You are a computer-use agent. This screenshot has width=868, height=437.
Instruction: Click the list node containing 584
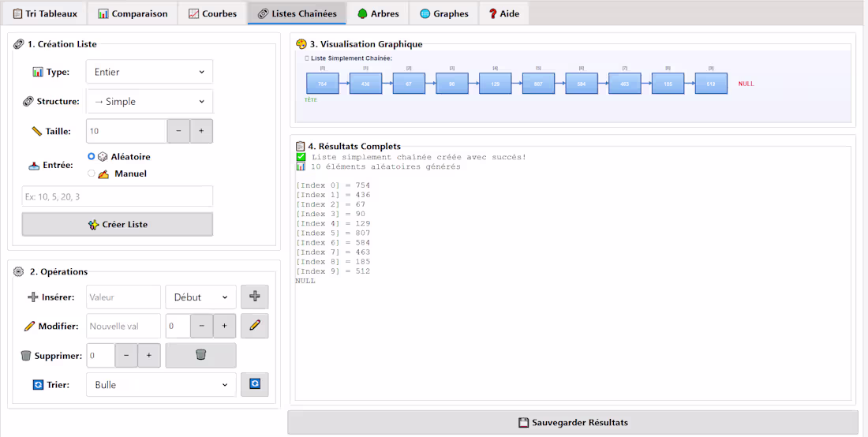point(582,84)
